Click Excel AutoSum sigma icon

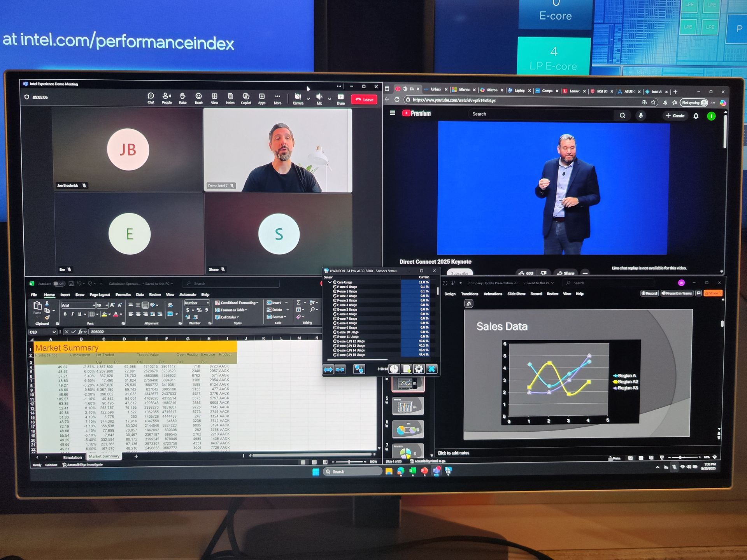(298, 303)
